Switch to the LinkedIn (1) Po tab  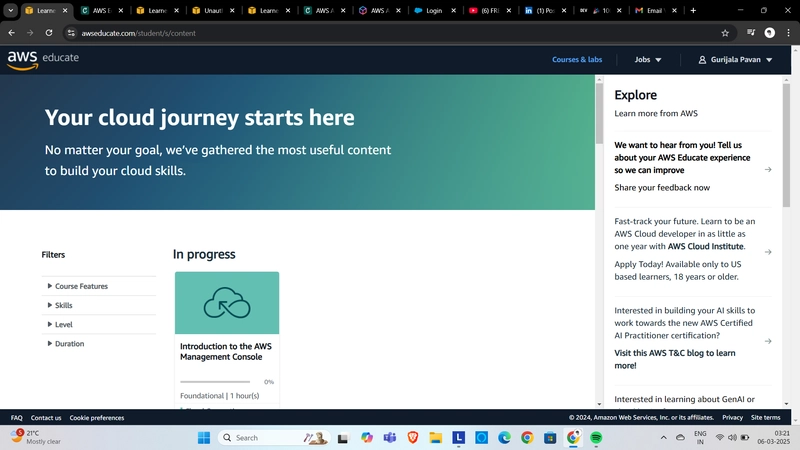(545, 10)
